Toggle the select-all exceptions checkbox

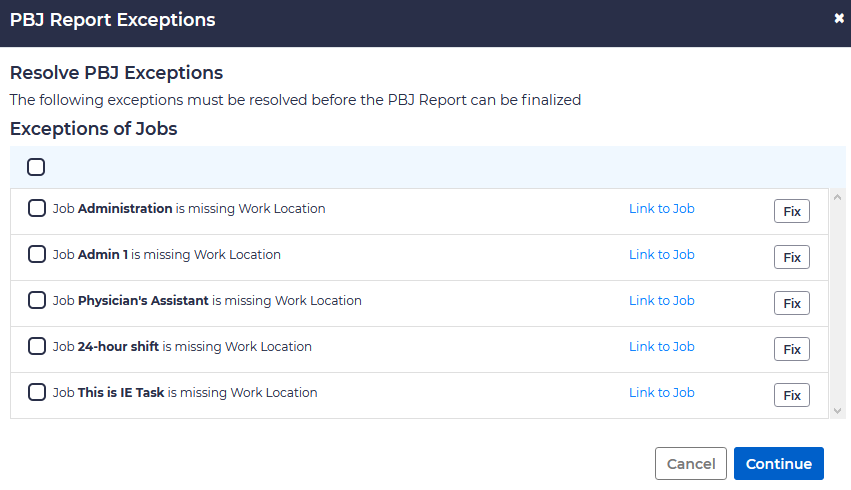click(x=36, y=167)
